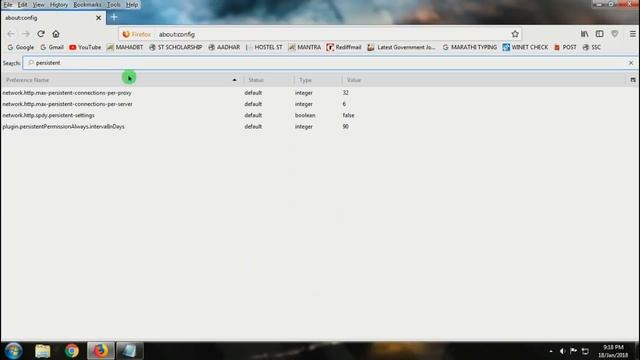Open the Help menu

click(132, 4)
